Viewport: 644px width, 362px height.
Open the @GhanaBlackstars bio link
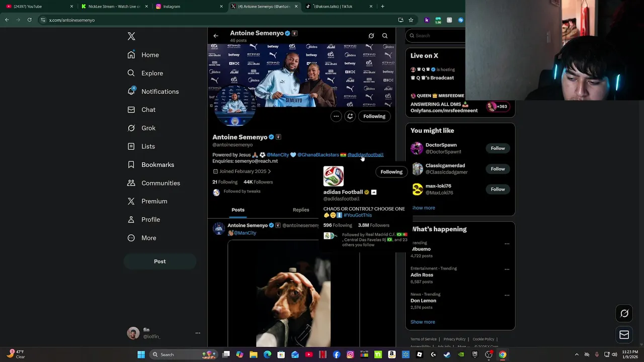tap(318, 155)
